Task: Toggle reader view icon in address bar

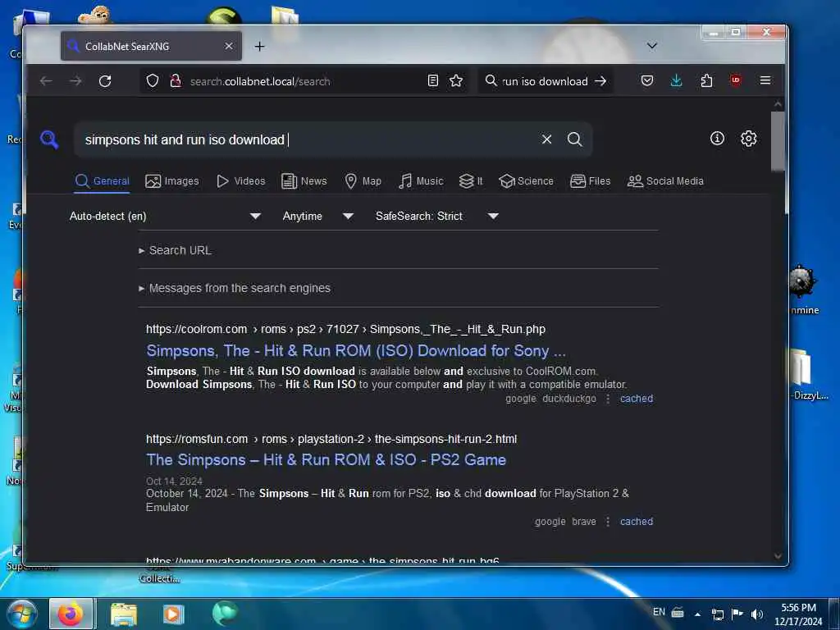Action: click(433, 81)
